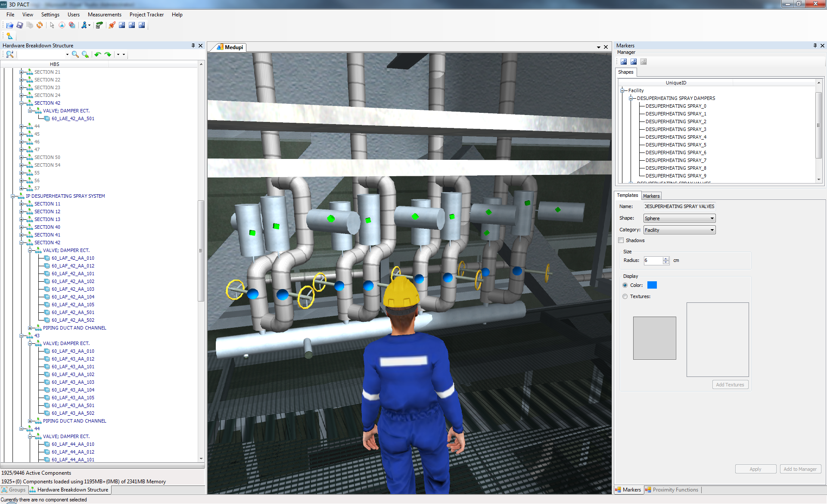827x504 pixels.
Task: Switch to the Proximity Functions tab
Action: tap(675, 490)
